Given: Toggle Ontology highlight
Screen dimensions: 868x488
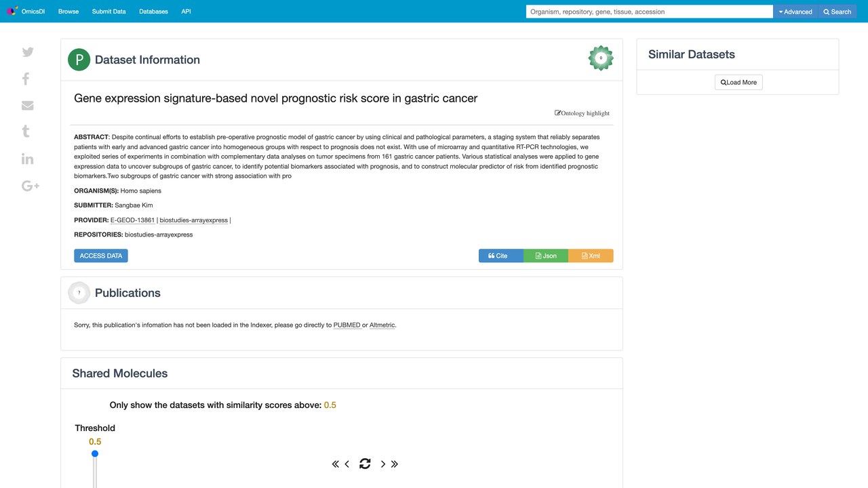Looking at the screenshot, I should click(582, 113).
